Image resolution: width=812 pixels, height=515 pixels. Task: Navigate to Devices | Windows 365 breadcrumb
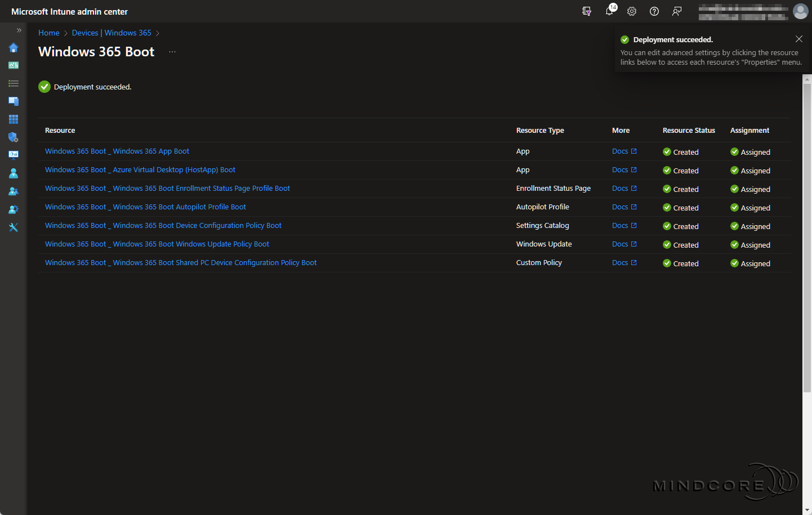(111, 33)
